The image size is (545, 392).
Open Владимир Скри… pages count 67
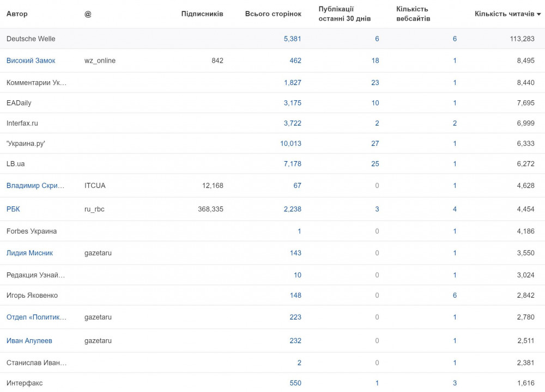pos(297,186)
